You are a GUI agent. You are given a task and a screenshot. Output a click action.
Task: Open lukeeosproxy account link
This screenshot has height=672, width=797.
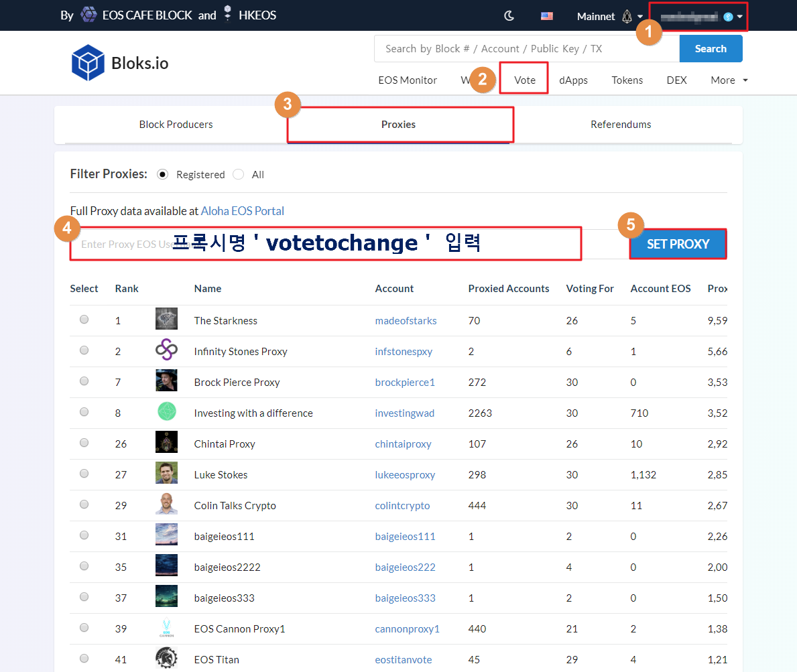pos(405,474)
